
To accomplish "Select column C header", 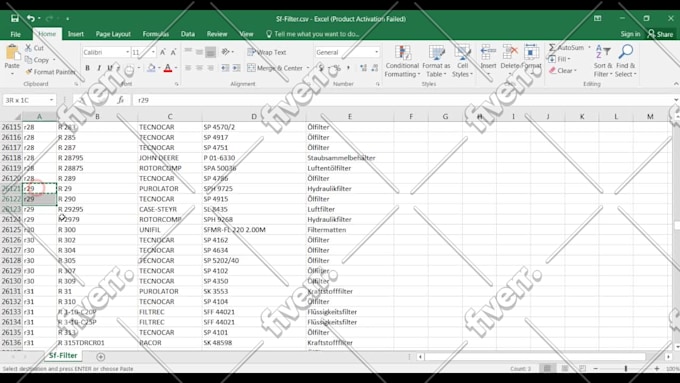I will [170, 116].
